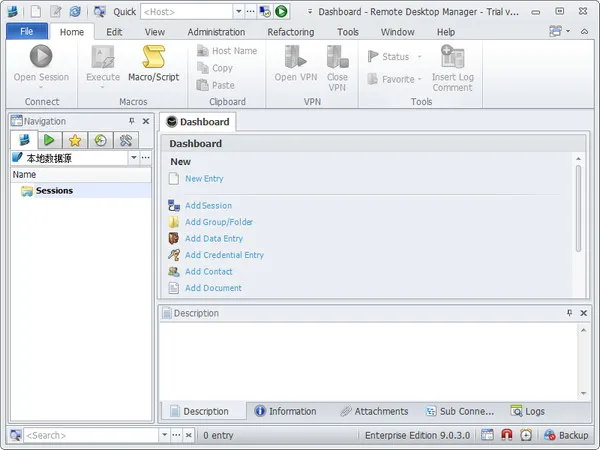Viewport: 600px width, 450px height.
Task: Click the alarm clock icon in status bar
Action: pos(526,435)
